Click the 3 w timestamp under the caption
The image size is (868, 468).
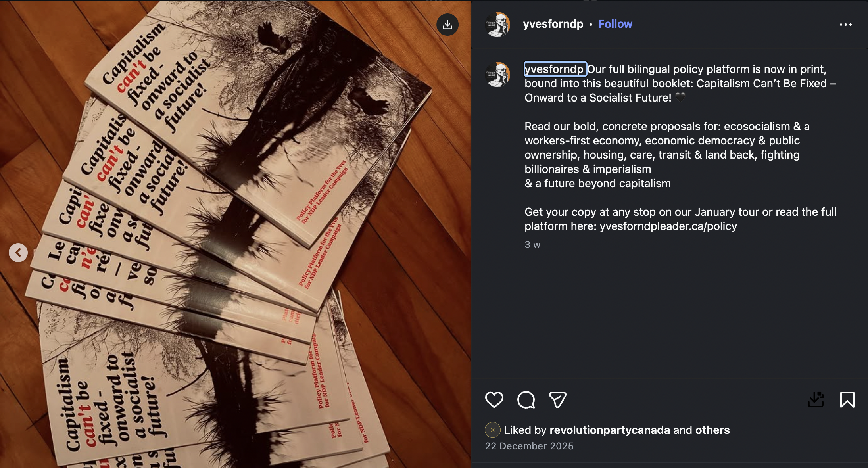coord(532,245)
